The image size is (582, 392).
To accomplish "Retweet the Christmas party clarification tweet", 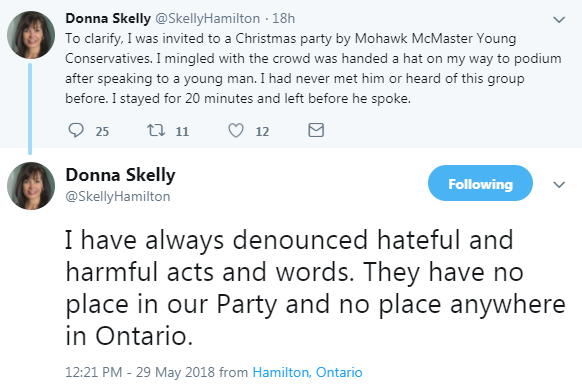I will [x=156, y=130].
